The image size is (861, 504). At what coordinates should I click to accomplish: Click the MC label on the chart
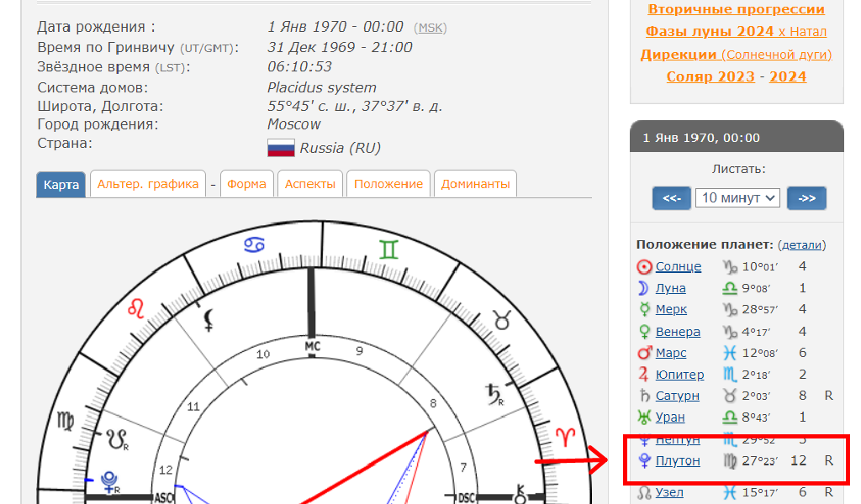point(312,346)
